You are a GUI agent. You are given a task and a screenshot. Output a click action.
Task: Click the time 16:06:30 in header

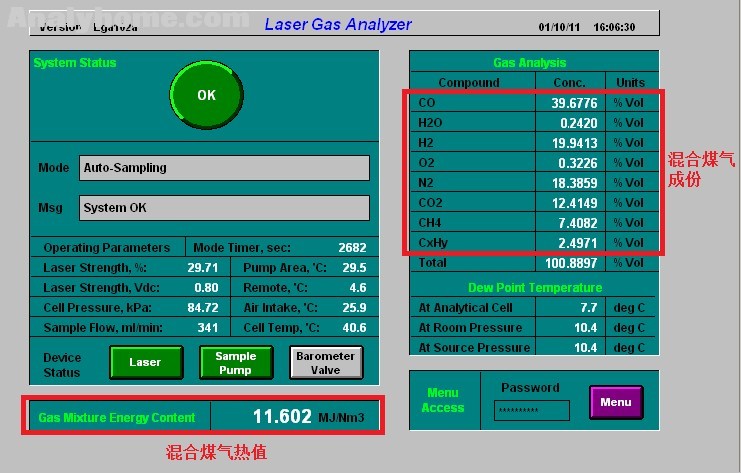click(x=614, y=27)
